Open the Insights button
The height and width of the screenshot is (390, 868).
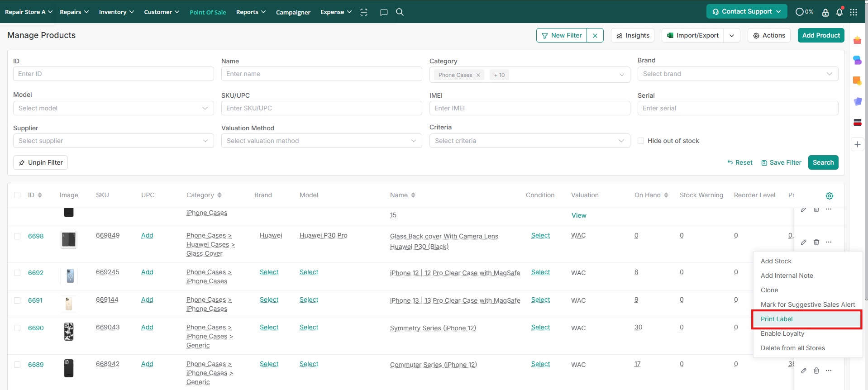[x=633, y=35]
